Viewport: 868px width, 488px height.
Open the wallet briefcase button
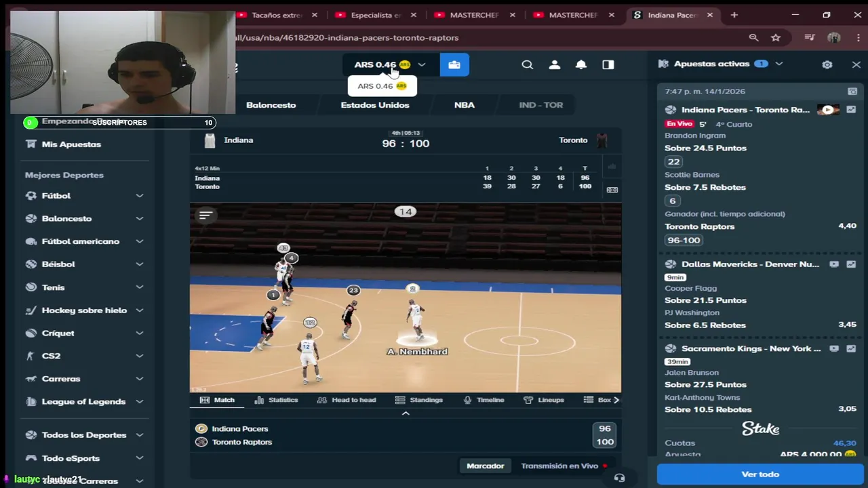(x=454, y=64)
